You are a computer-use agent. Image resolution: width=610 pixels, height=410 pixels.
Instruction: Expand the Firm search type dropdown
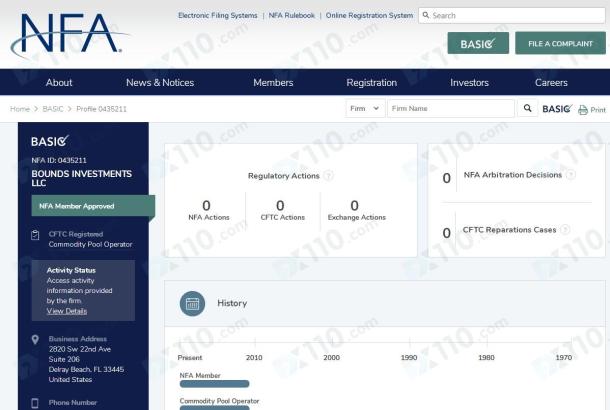pyautogui.click(x=365, y=109)
